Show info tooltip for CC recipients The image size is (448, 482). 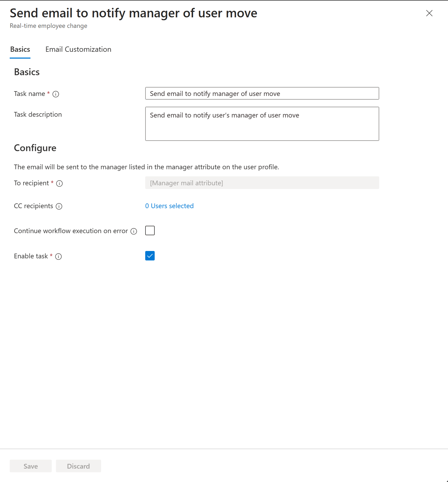click(x=59, y=206)
